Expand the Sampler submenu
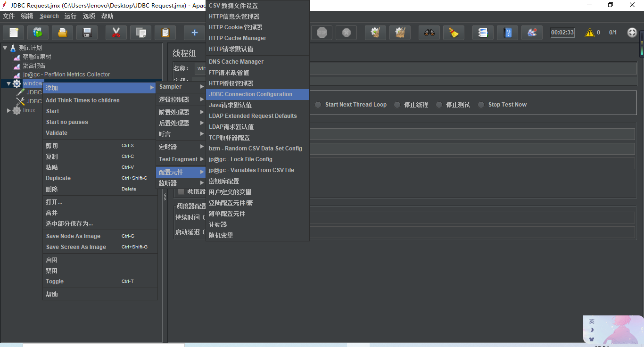644x347 pixels. coord(181,87)
